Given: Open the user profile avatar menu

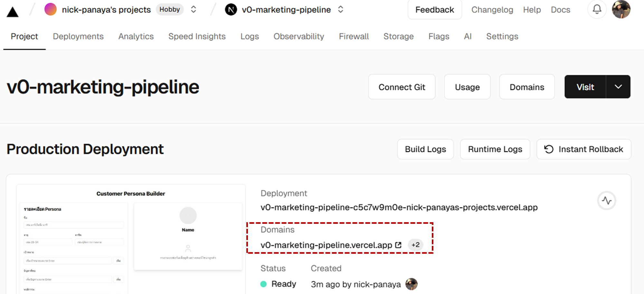Looking at the screenshot, I should pyautogui.click(x=621, y=9).
